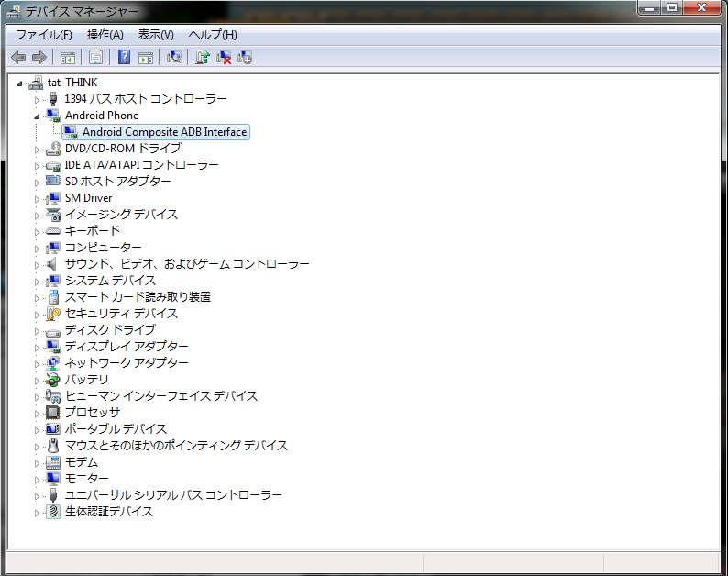Click the 生体認証デバイス fingerprint icon
728x576 pixels.
point(53,512)
